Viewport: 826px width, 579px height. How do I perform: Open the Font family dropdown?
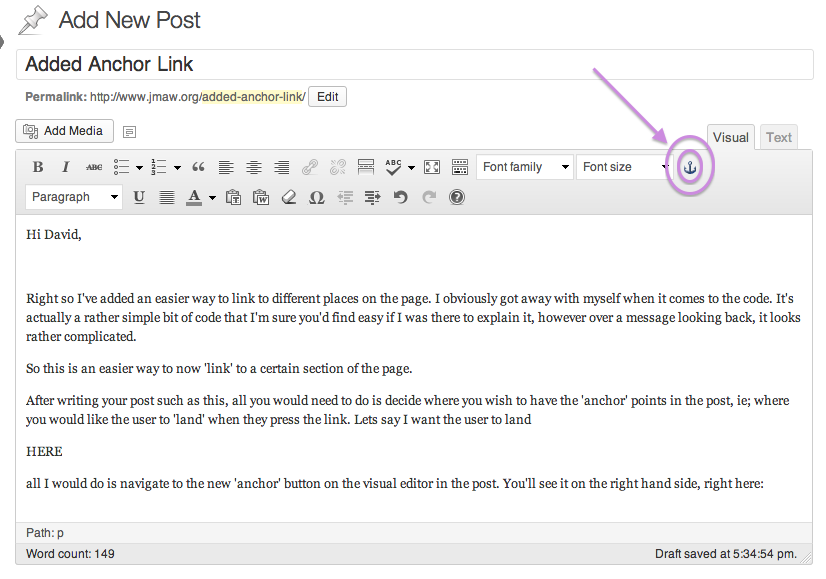(x=525, y=167)
